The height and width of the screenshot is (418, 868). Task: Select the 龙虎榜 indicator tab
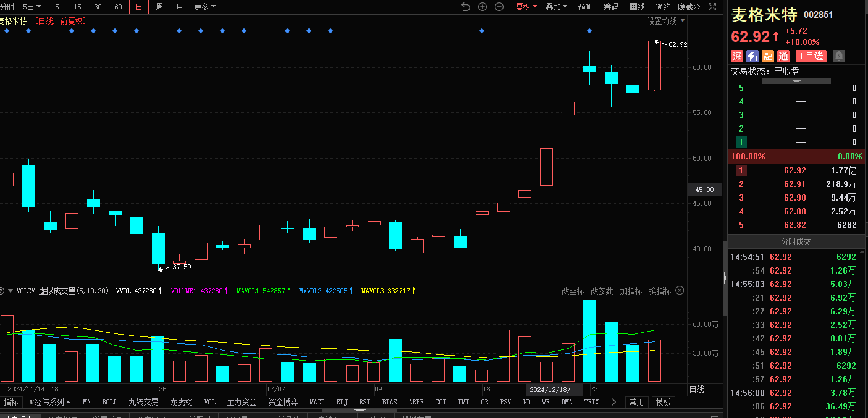(x=181, y=402)
